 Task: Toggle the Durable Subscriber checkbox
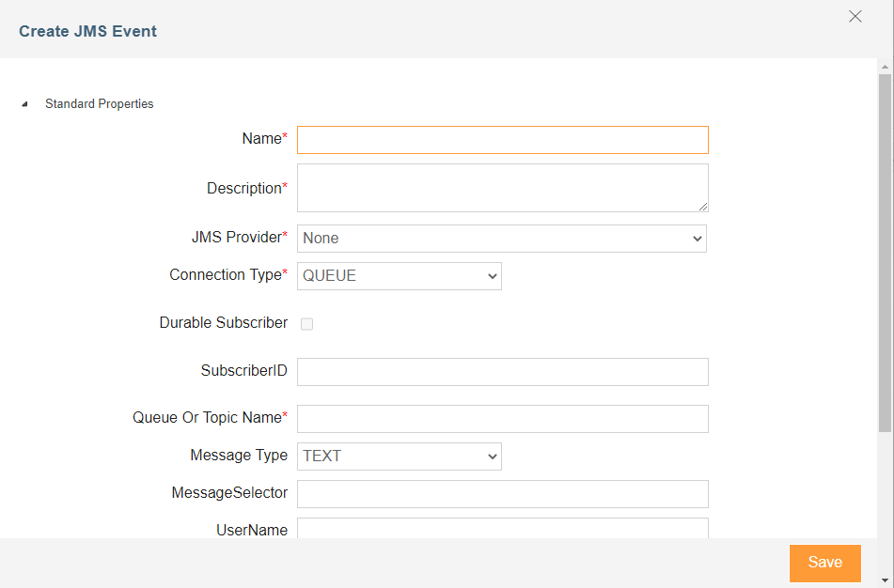pos(306,324)
